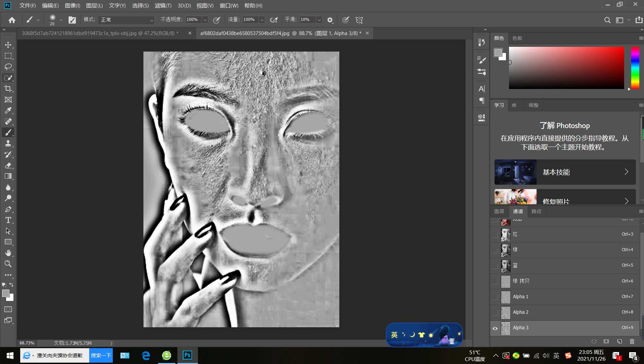Viewport: 644px width, 364px height.
Task: Open the 基本技能 tutorial card
Action: click(x=565, y=172)
